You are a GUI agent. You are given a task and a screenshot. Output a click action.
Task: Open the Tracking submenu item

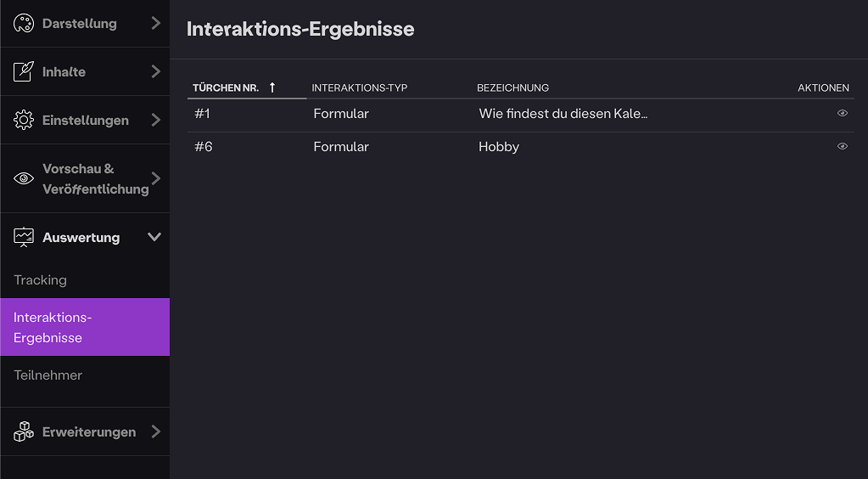(40, 280)
